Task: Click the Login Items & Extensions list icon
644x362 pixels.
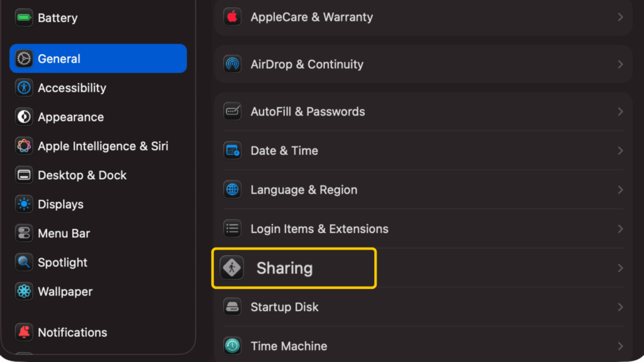Action: coord(233,229)
